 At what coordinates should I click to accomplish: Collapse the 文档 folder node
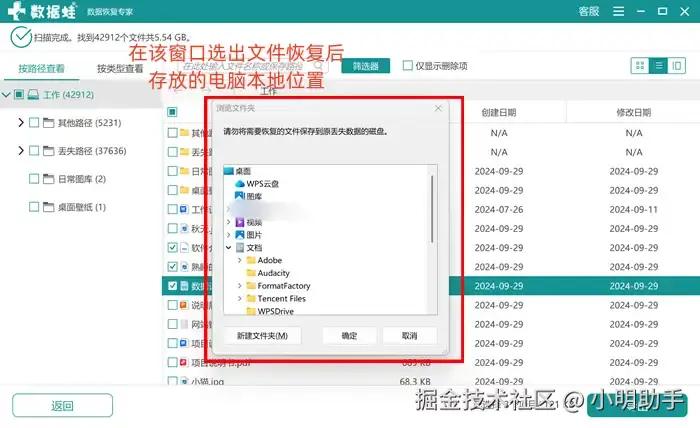coord(229,247)
